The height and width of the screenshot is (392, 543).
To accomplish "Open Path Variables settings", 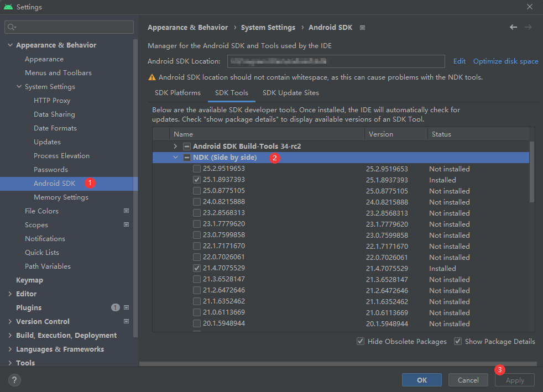I will pos(48,266).
